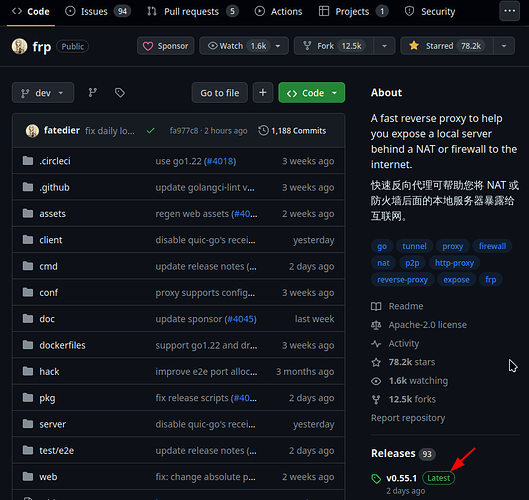The height and width of the screenshot is (500, 529).
Task: Click the web folder icon
Action: (x=28, y=477)
